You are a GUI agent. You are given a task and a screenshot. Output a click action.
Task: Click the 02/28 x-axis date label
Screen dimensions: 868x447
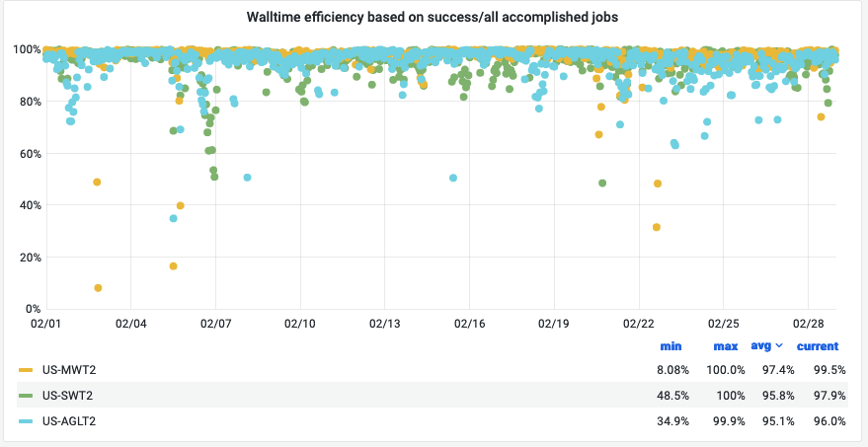click(x=808, y=324)
